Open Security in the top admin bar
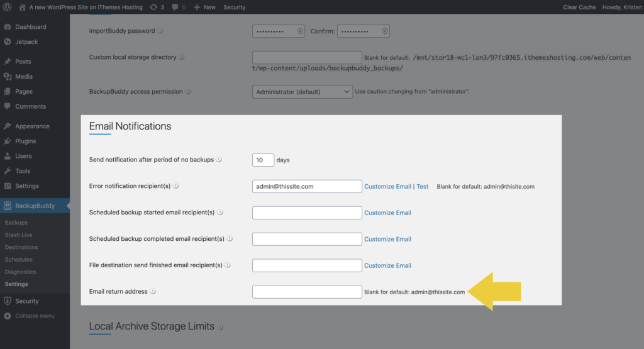The height and width of the screenshot is (349, 644). click(234, 7)
